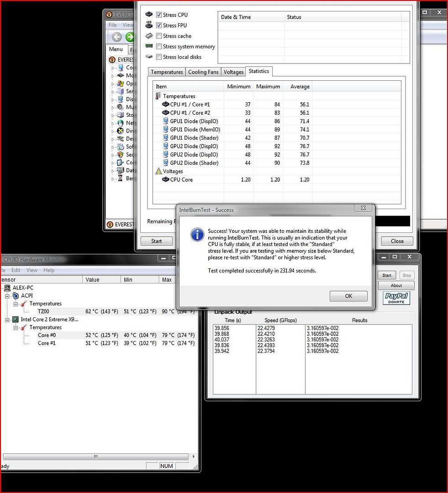Image resolution: width=448 pixels, height=493 pixels.
Task: Click the ACPI shield icon in Hardware Monitor
Action: [x=16, y=295]
